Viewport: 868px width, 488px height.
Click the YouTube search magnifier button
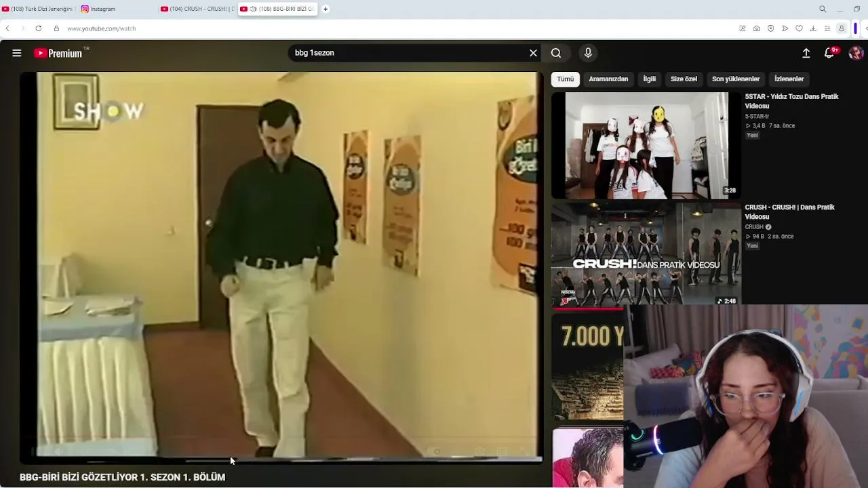pyautogui.click(x=556, y=53)
